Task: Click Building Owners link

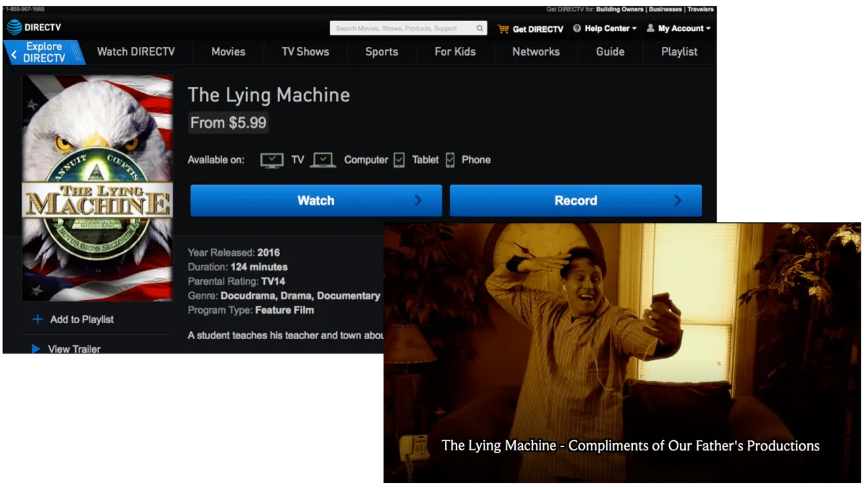Action: pos(619,9)
